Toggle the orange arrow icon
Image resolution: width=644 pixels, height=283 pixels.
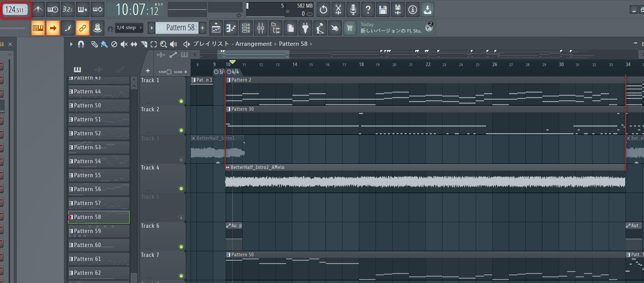coord(53,28)
